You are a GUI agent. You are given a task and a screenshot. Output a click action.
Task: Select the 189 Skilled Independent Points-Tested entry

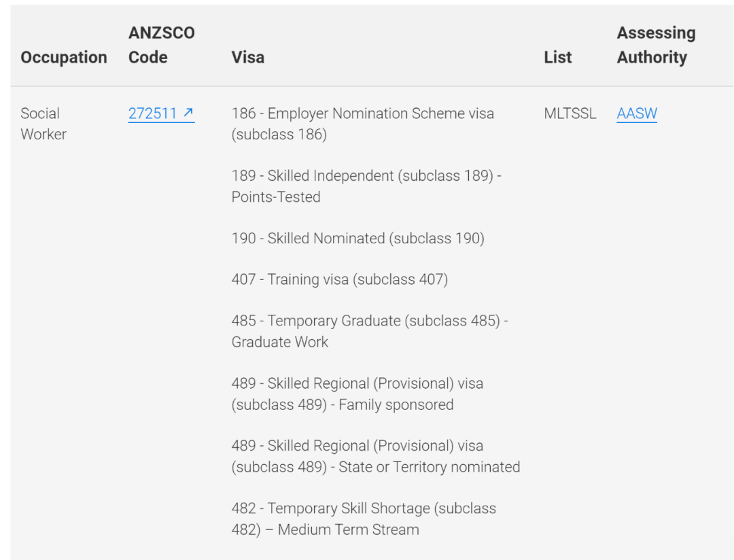tap(366, 186)
